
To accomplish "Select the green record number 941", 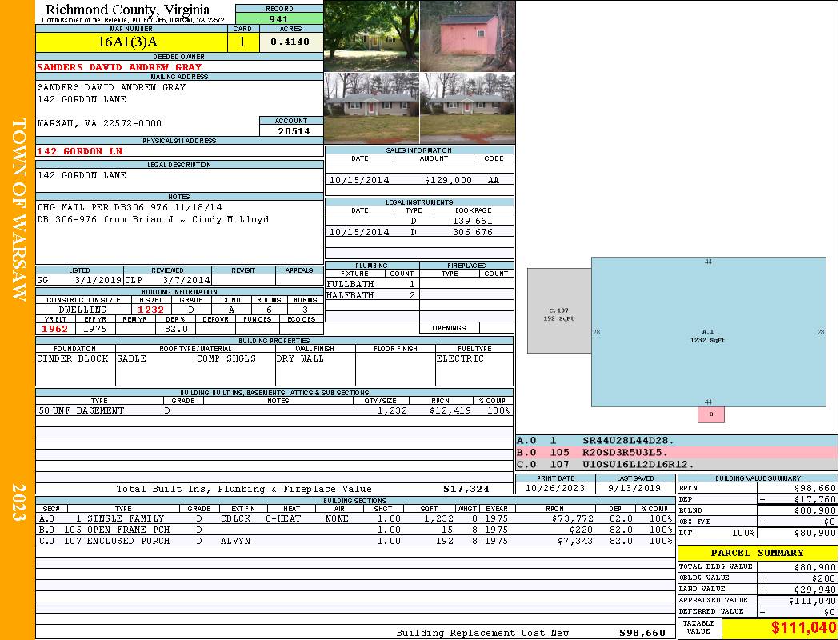I will pyautogui.click(x=279, y=18).
